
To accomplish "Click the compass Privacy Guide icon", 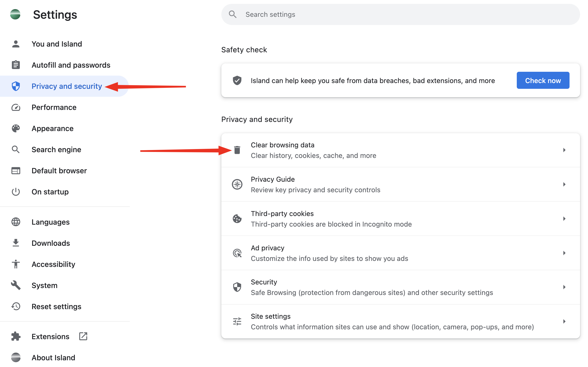I will pyautogui.click(x=237, y=184).
